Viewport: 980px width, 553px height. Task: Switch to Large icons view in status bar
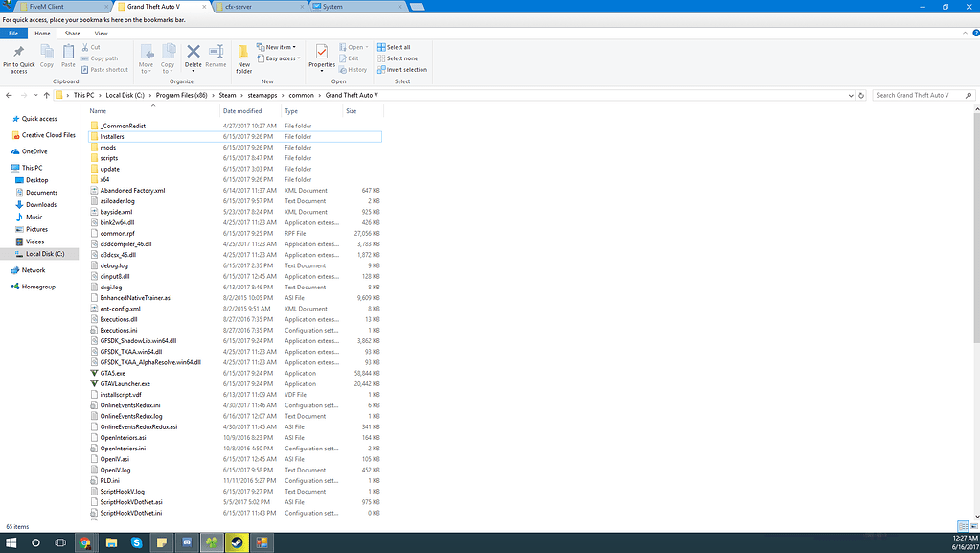(972, 526)
